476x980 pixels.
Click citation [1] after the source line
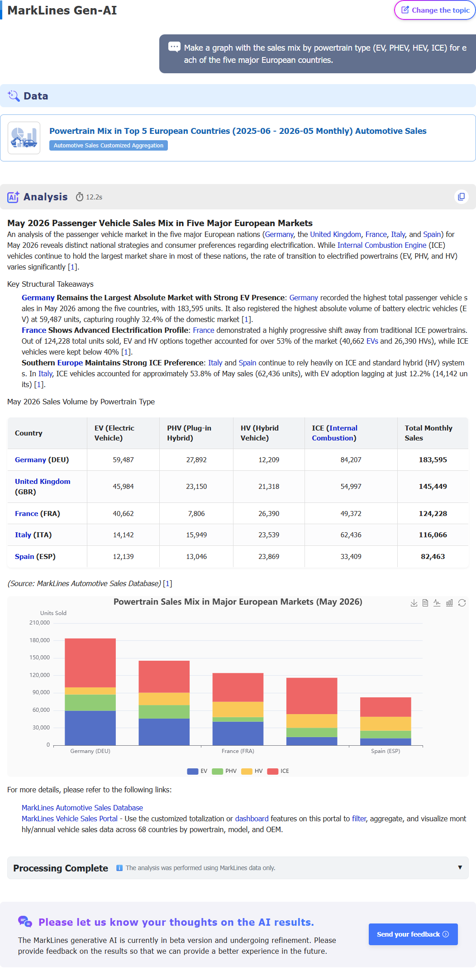pos(167,583)
